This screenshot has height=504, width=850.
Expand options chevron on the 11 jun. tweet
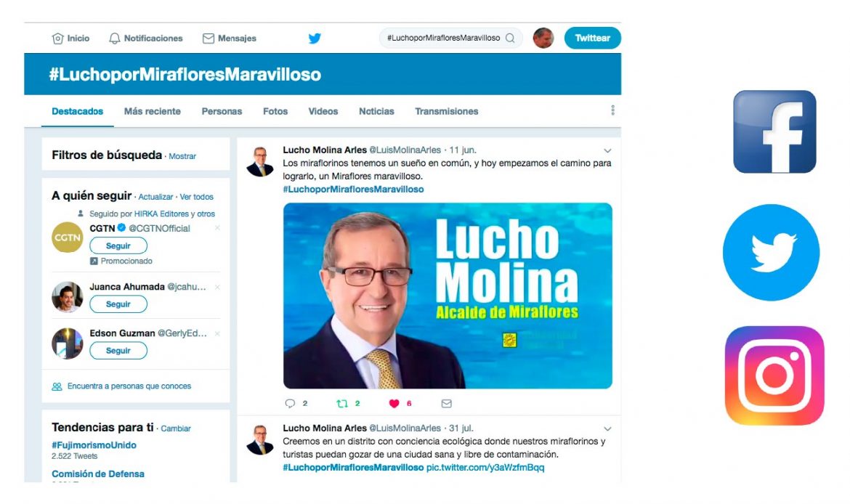(607, 150)
